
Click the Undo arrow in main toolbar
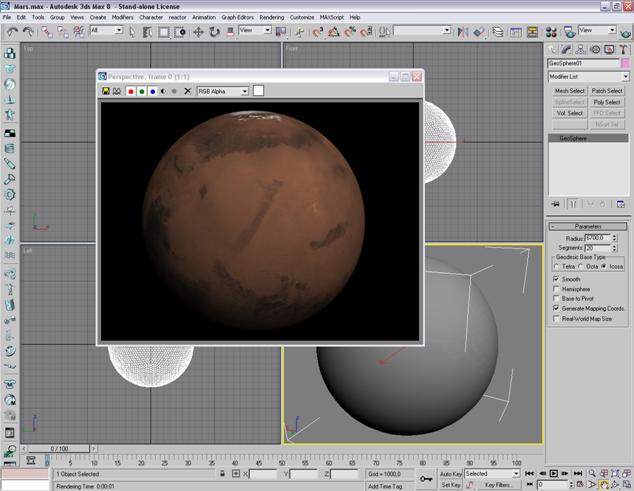pos(12,31)
